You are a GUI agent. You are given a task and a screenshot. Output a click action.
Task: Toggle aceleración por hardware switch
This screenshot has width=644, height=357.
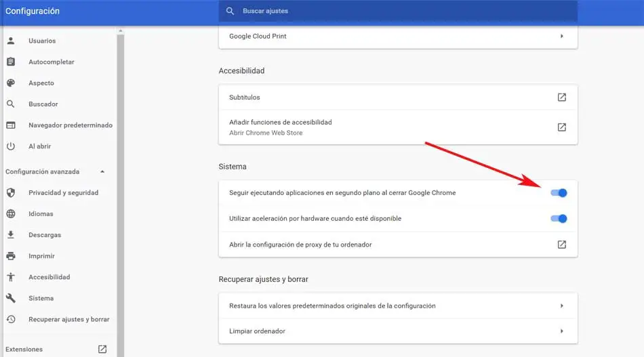(x=559, y=219)
